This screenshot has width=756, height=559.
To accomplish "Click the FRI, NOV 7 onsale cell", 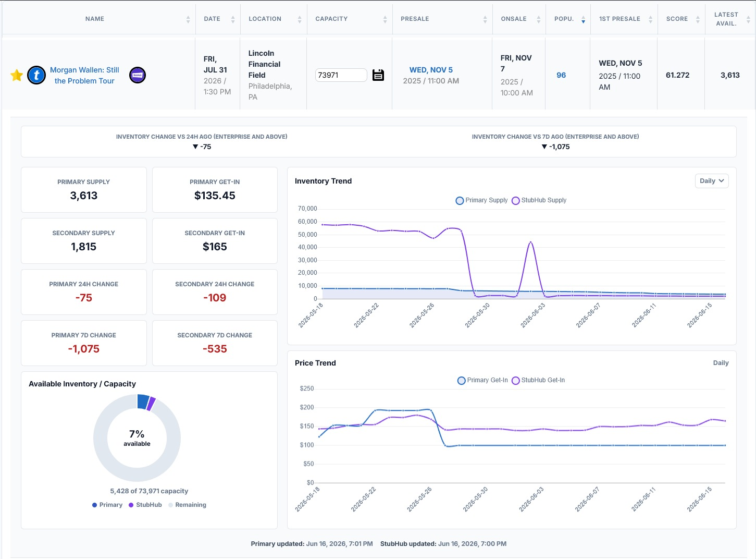I will click(x=518, y=75).
